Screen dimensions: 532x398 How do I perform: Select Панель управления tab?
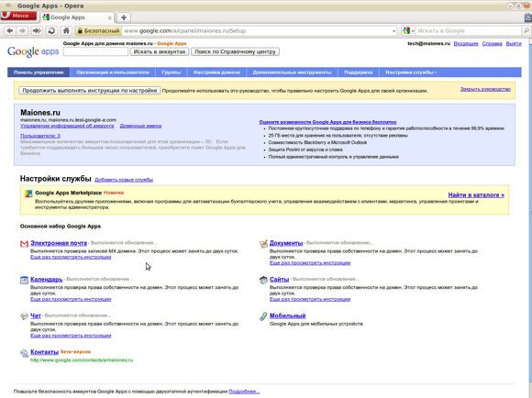[x=39, y=72]
